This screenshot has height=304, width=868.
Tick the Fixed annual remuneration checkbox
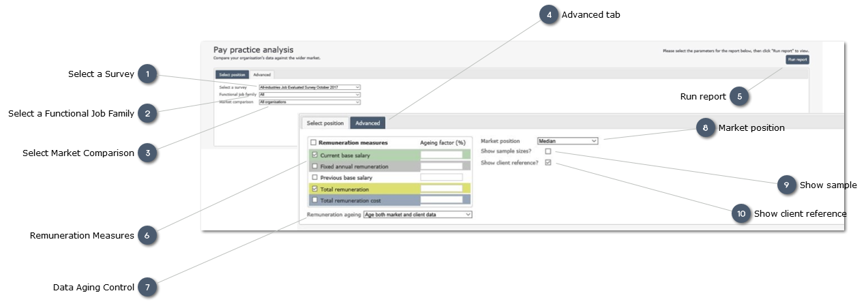pos(314,166)
